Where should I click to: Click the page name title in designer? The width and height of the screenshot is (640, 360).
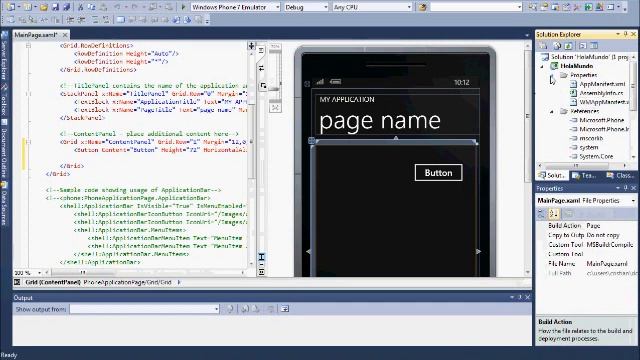pos(380,120)
